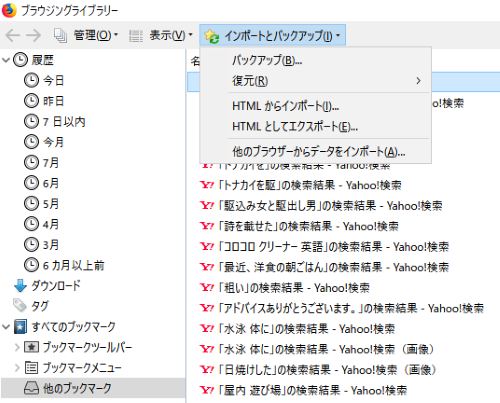
Task: Select 「駆込み女と駆出し男」の検索結果 bookmark
Action: 330,206
